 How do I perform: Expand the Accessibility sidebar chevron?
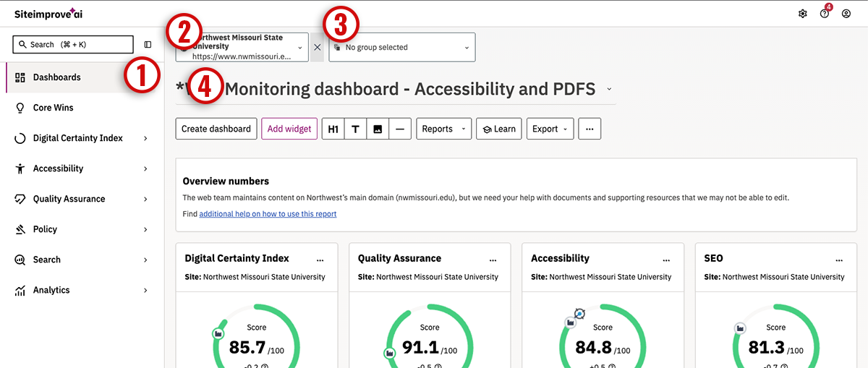(x=145, y=168)
